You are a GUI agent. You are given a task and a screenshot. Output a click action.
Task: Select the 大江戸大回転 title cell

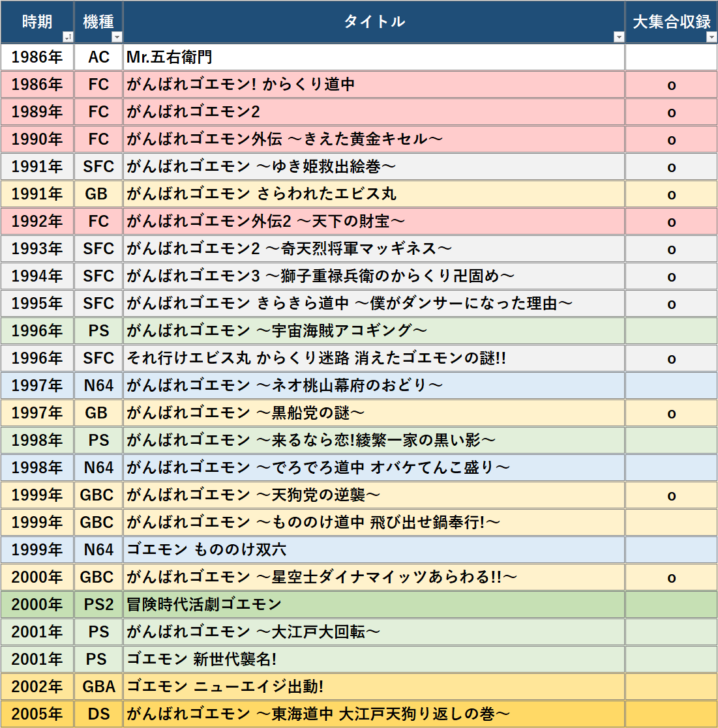(x=374, y=632)
